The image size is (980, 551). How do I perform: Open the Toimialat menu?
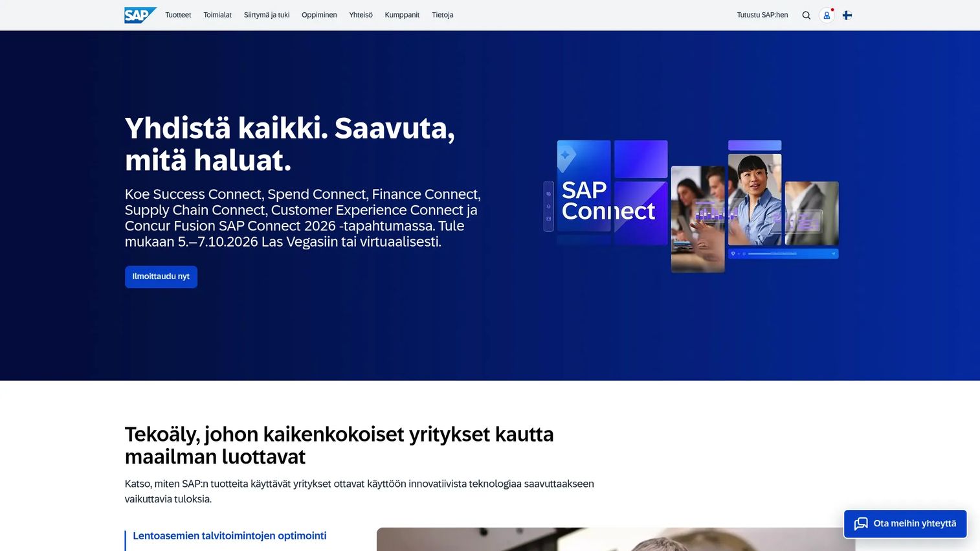[217, 15]
